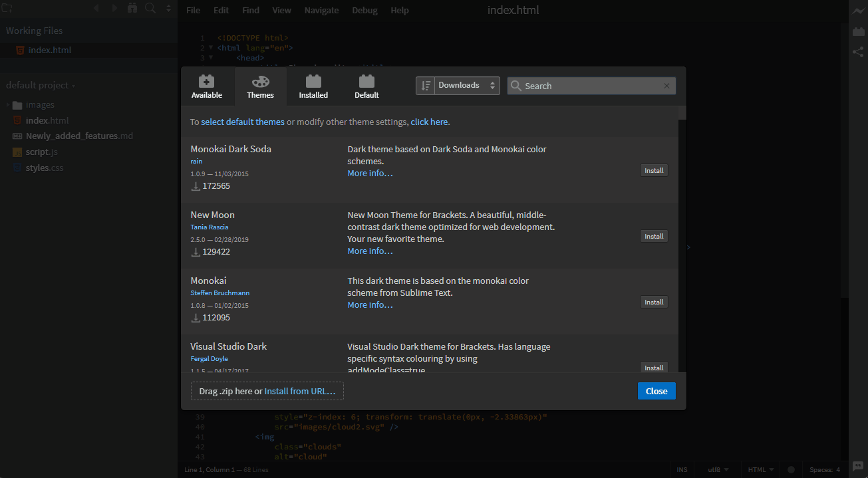Click the Drag .zip here drop area

tap(267, 391)
